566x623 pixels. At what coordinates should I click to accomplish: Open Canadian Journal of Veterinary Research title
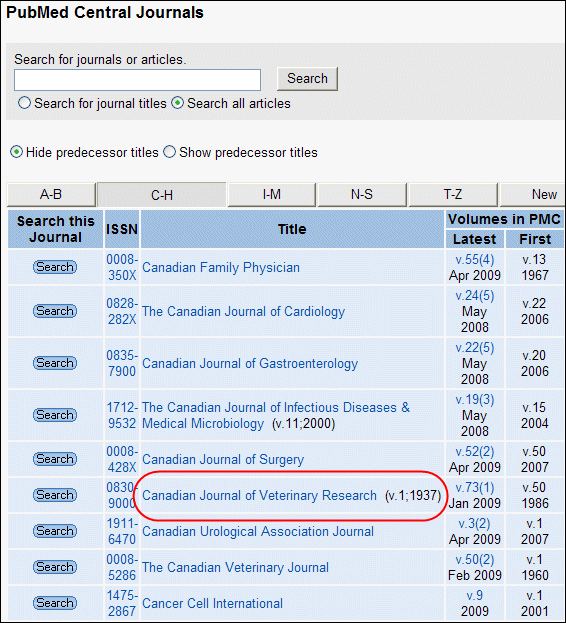click(259, 495)
